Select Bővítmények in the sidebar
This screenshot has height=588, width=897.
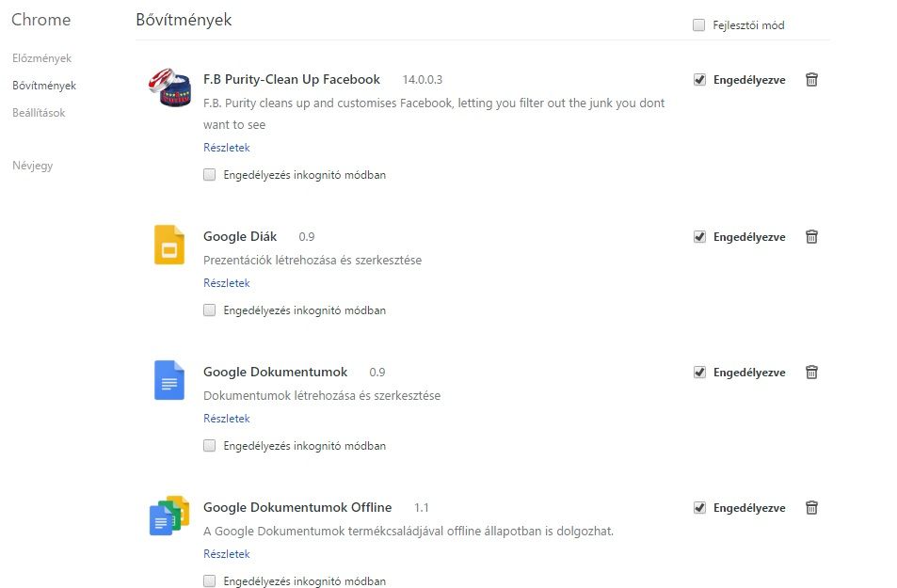[44, 86]
